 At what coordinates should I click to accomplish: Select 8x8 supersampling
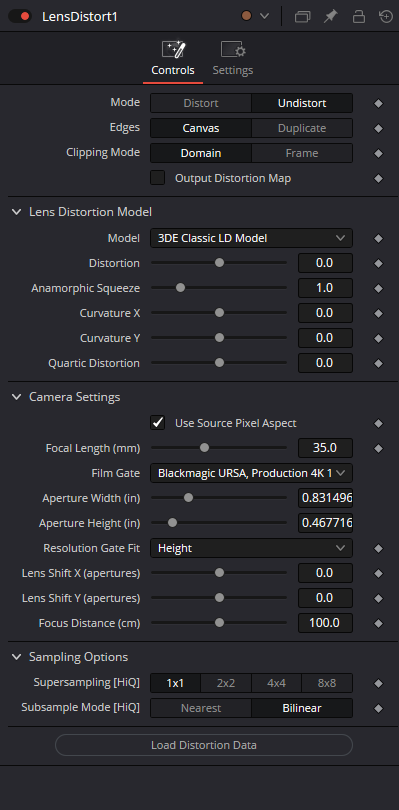point(327,683)
